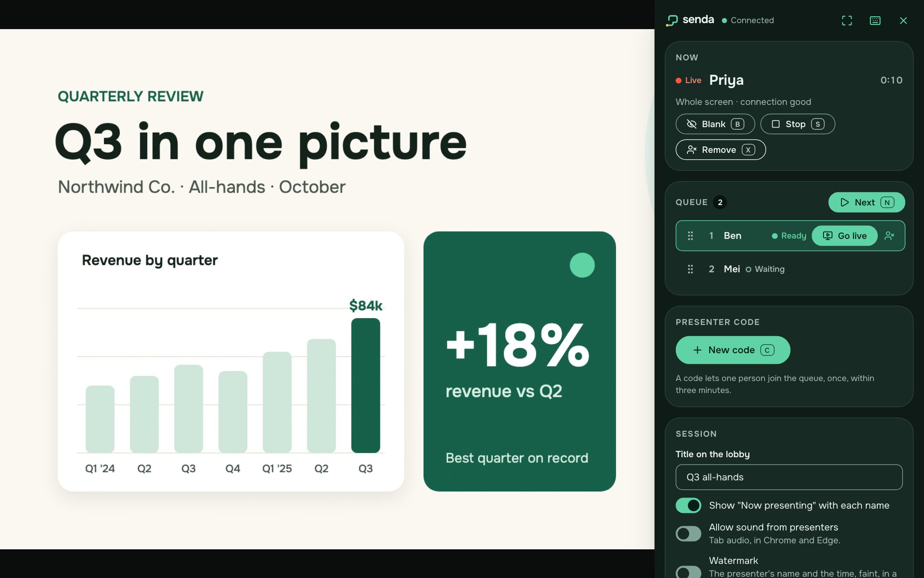Click the +18% revenue card
The height and width of the screenshot is (578, 924).
pyautogui.click(x=519, y=361)
